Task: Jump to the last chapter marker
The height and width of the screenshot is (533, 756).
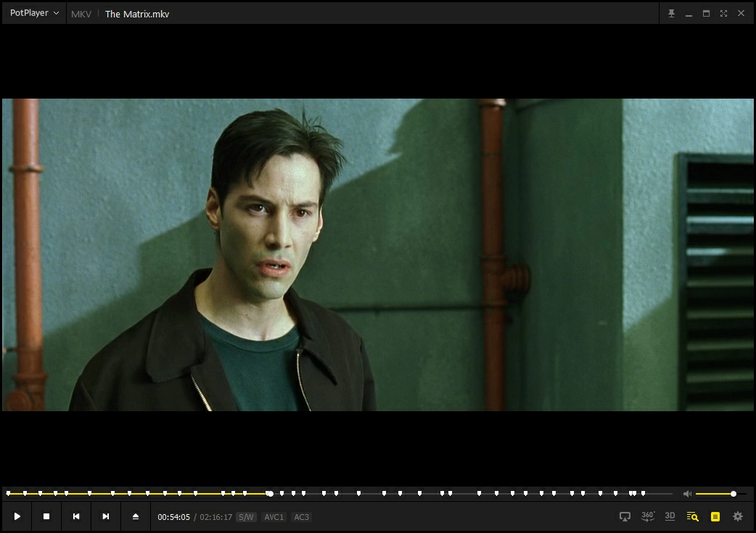Action: [643, 493]
